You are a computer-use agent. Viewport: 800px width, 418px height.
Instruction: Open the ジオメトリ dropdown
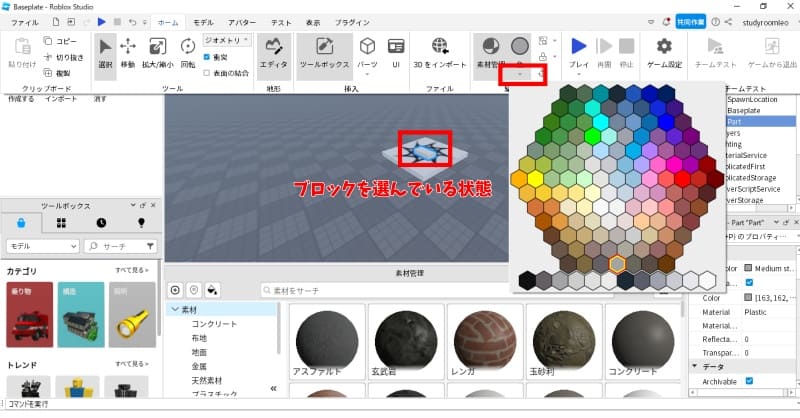click(227, 40)
